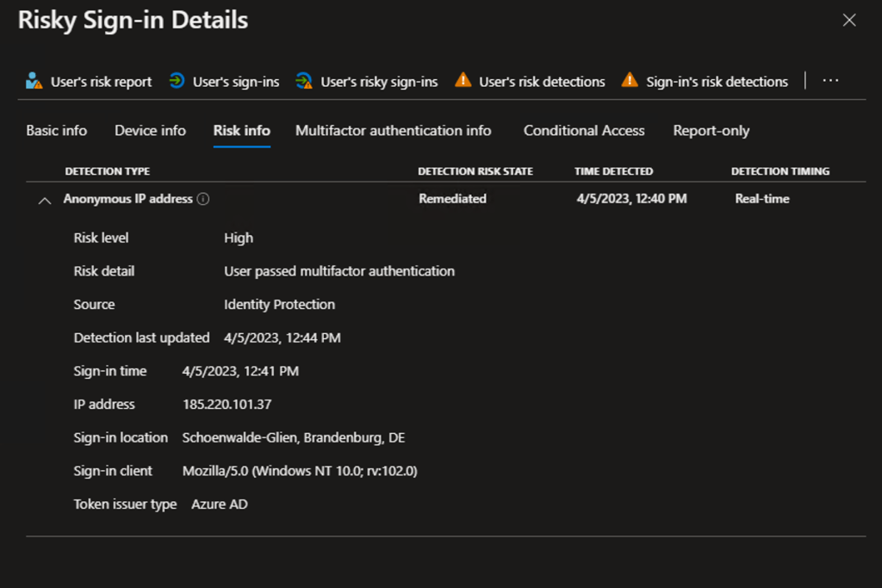882x588 pixels.
Task: Switch to the Basic info tab
Action: click(57, 131)
